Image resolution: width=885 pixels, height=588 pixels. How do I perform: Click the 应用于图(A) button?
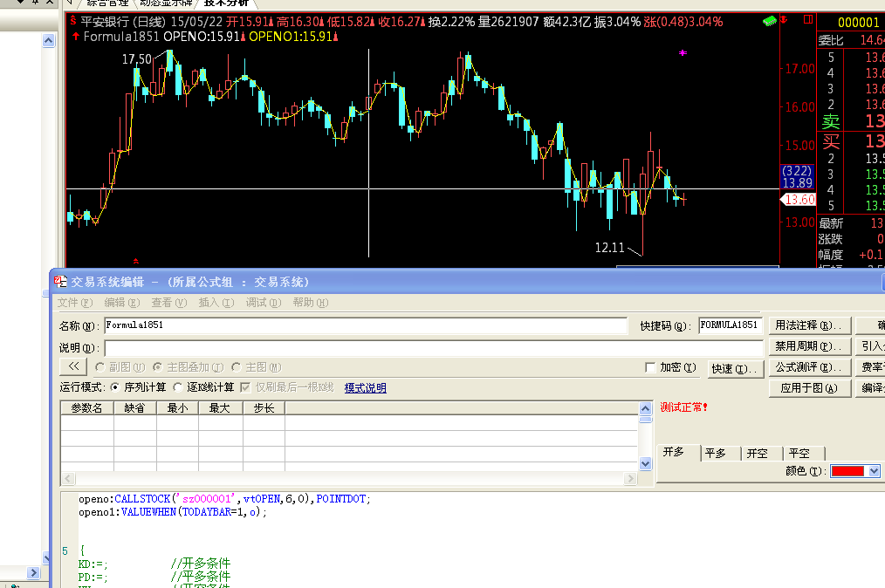pyautogui.click(x=809, y=388)
